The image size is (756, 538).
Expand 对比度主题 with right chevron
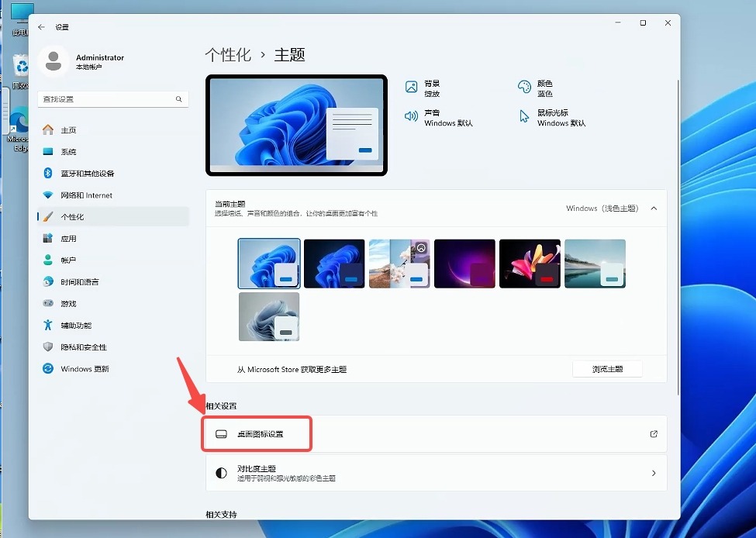coord(654,473)
